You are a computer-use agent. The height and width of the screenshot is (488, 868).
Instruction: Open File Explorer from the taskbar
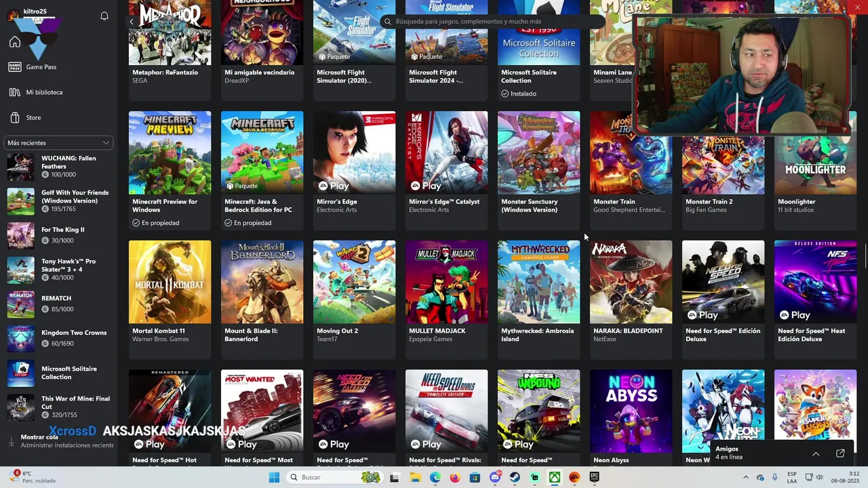coord(415,478)
